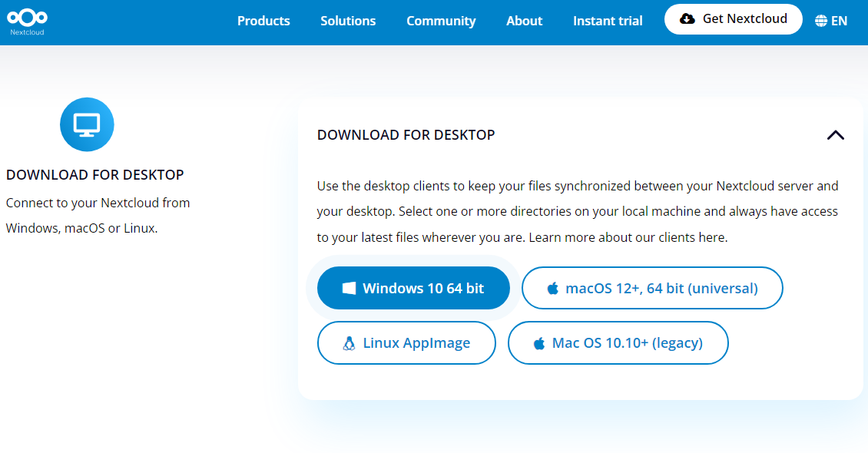Click the left 'DOWNLOAD FOR DESKTOP' heading
The image size is (868, 453).
tap(94, 175)
